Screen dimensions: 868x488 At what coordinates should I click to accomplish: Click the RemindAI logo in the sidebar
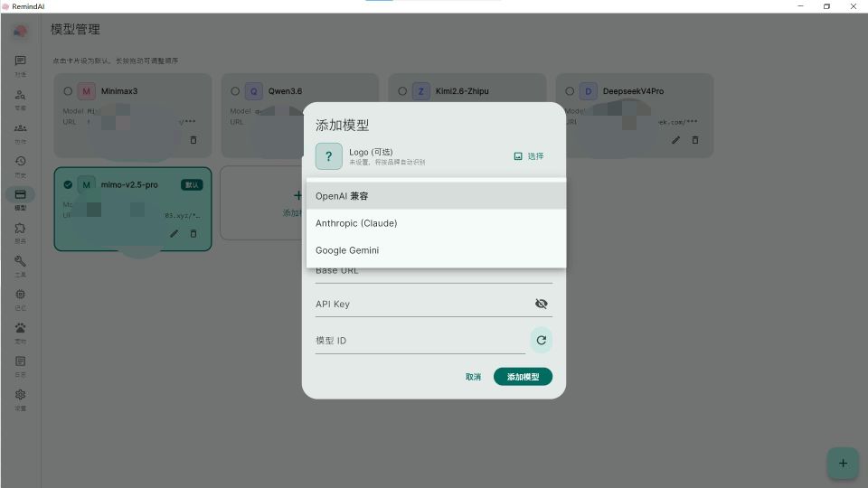pyautogui.click(x=21, y=32)
